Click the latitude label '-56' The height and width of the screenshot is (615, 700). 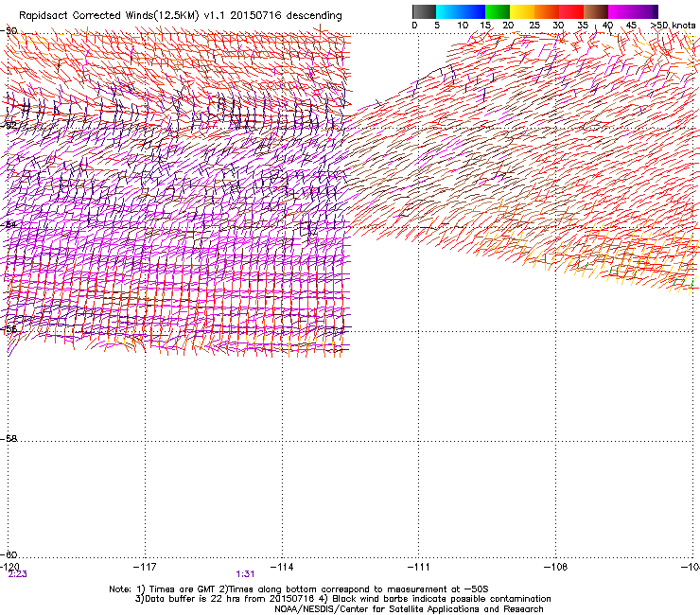click(x=9, y=329)
